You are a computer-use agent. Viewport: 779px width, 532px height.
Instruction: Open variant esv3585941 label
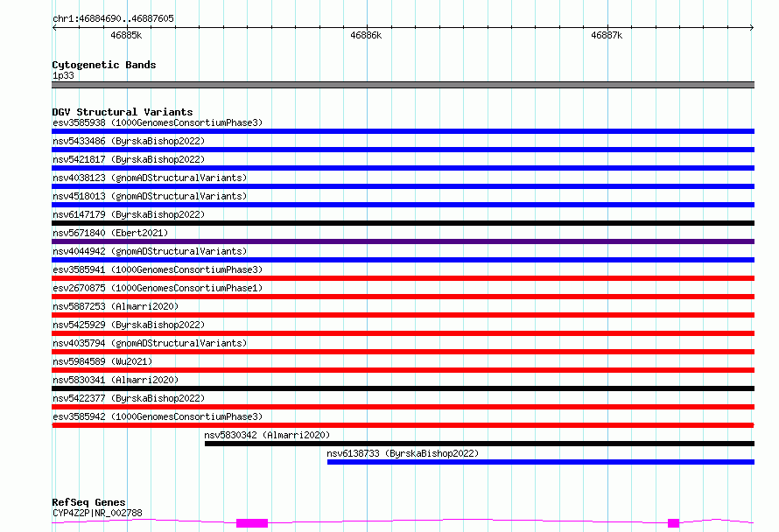tap(158, 269)
